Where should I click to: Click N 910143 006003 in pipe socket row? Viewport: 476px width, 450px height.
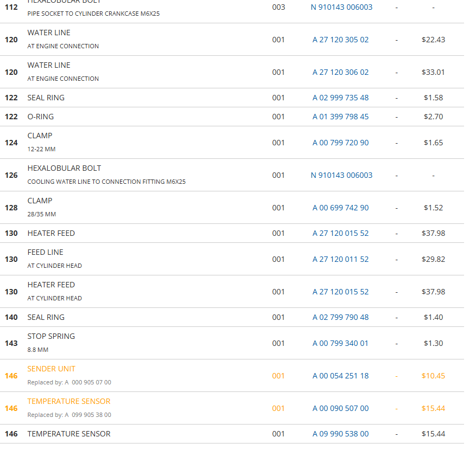(x=341, y=8)
